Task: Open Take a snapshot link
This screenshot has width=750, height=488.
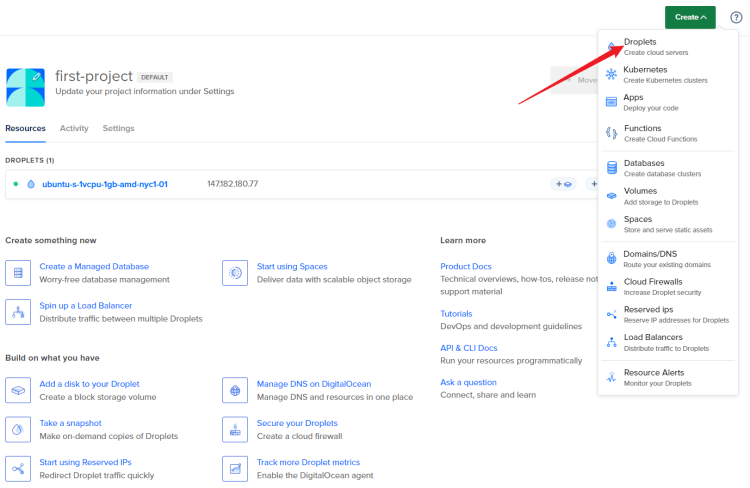Action: pyautogui.click(x=70, y=423)
